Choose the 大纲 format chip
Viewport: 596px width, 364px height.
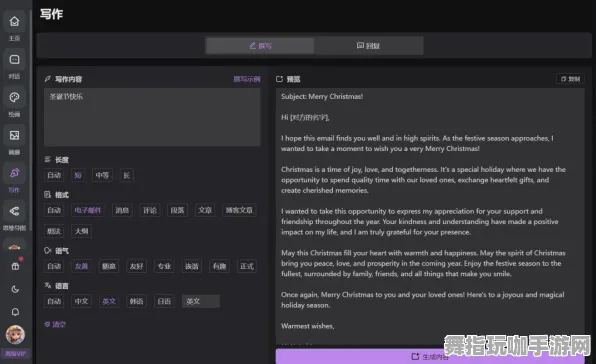tap(81, 231)
